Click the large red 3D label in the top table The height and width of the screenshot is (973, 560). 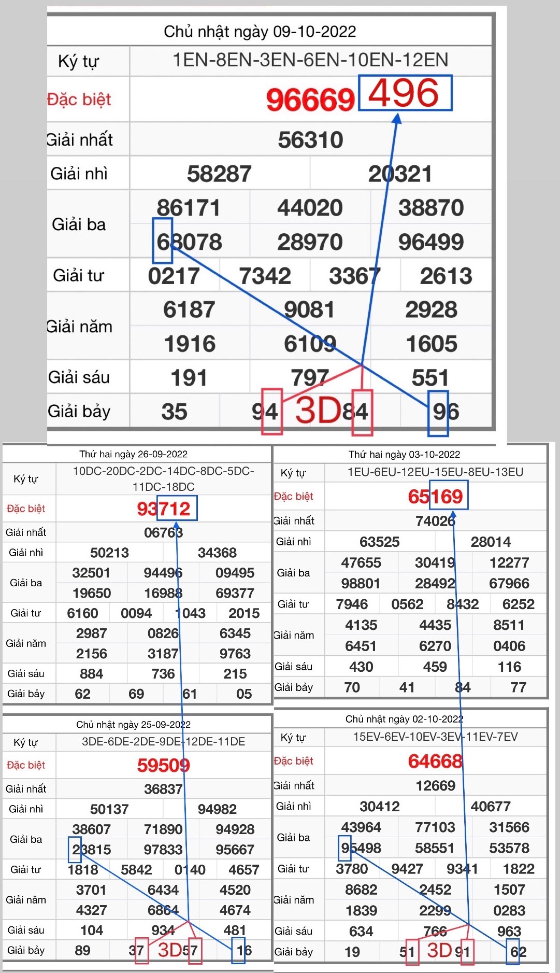(318, 411)
